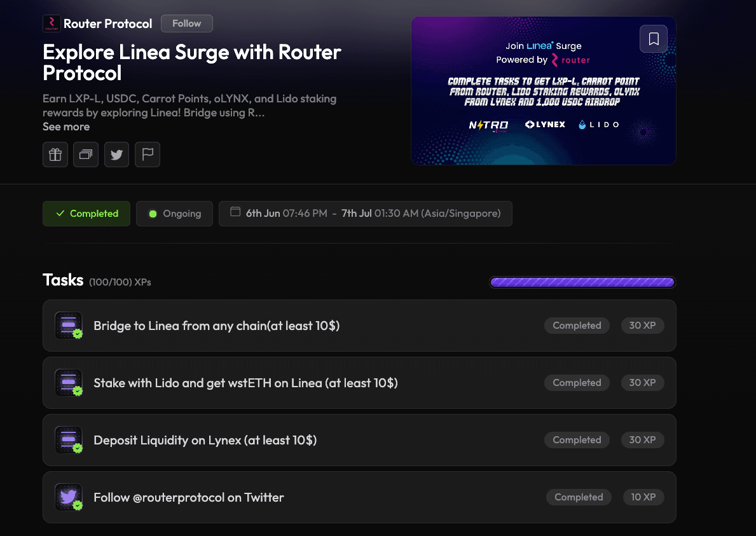Click the checkmark in Completed badge
The image size is (756, 536).
60,213
